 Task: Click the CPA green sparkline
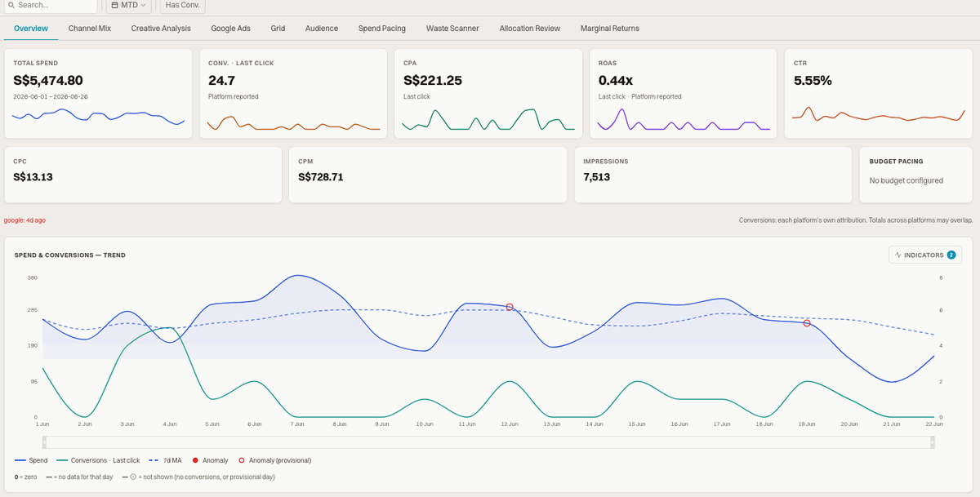pyautogui.click(x=488, y=119)
